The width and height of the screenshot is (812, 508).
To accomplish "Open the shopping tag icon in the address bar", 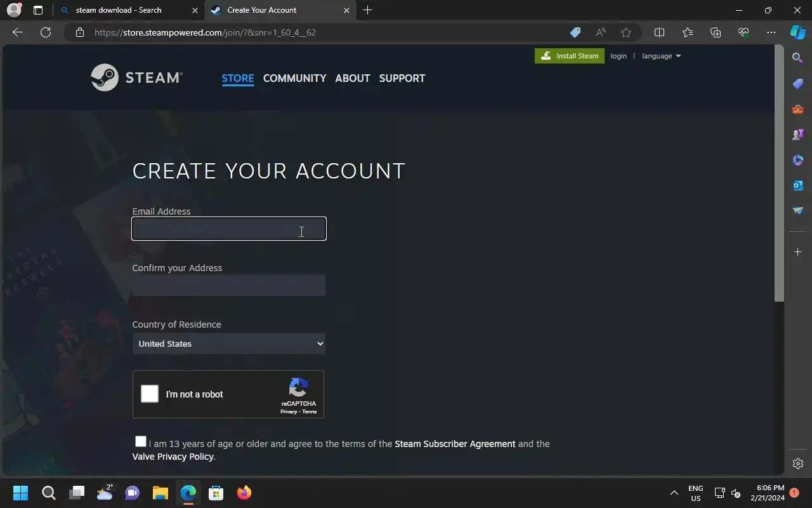I will pyautogui.click(x=575, y=32).
